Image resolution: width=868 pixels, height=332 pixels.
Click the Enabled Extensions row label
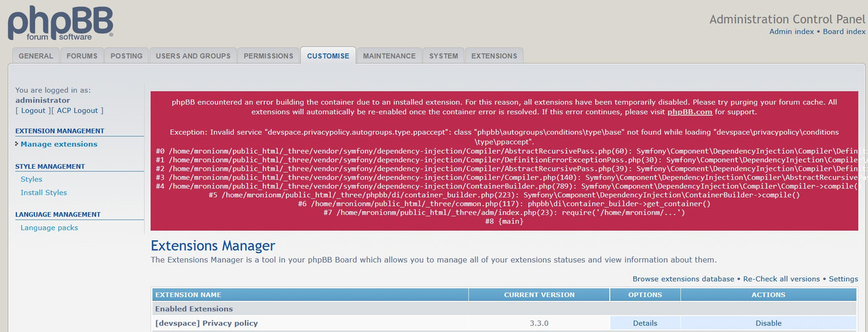(x=194, y=309)
